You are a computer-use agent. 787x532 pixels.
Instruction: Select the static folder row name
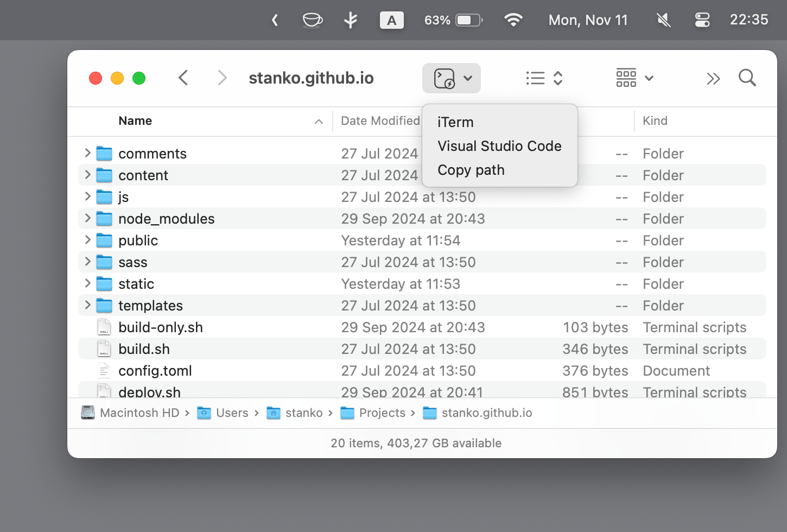[x=136, y=284]
